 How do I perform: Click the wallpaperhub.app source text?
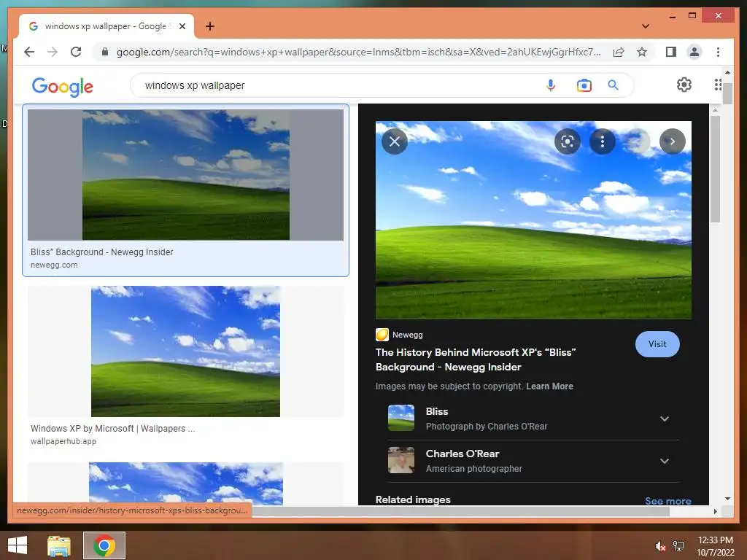tap(63, 441)
